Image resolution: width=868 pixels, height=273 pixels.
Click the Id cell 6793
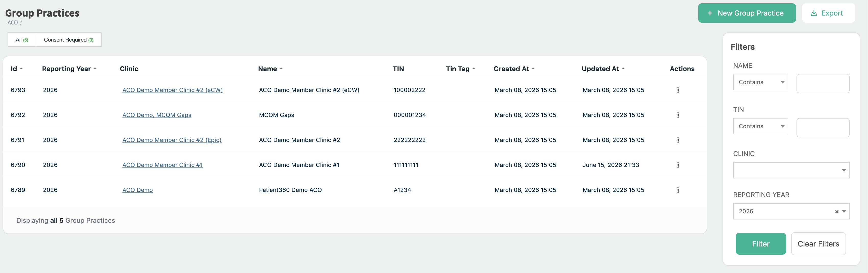18,90
